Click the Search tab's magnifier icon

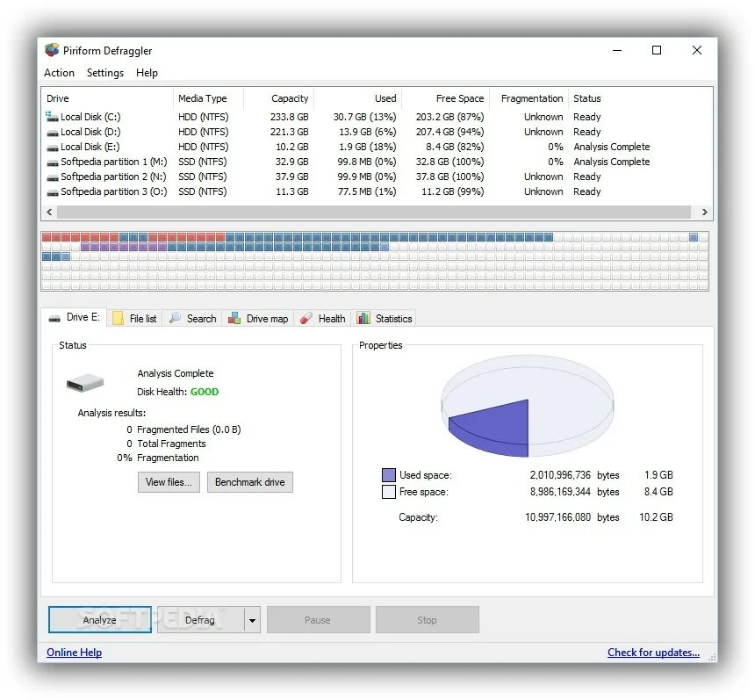coord(176,318)
